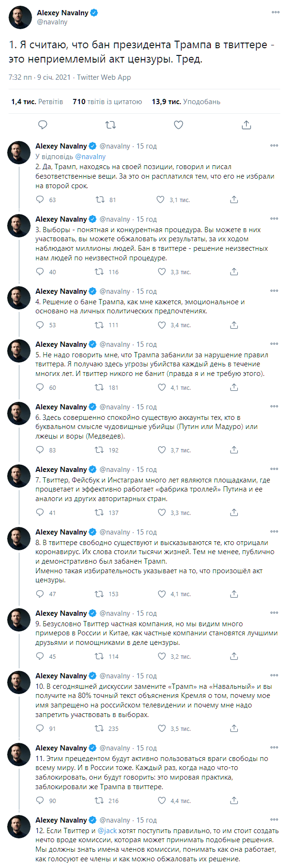Open the options menu on tweet 12
286x868 pixels.
point(274,819)
